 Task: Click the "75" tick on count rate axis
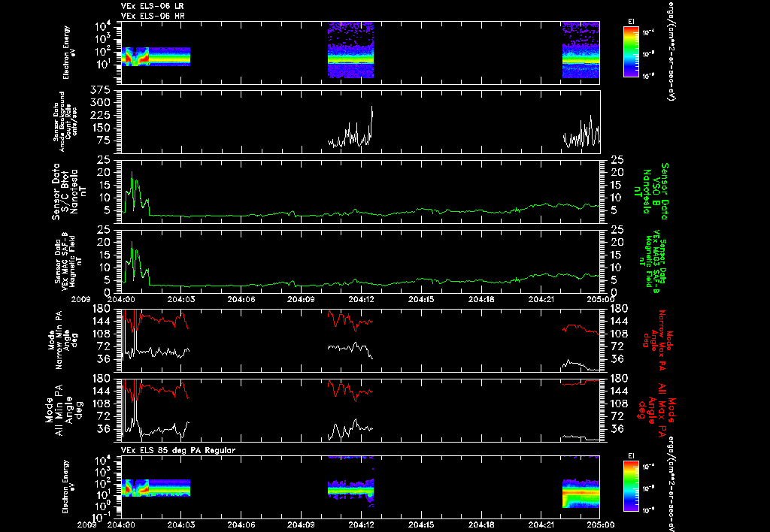coord(104,141)
